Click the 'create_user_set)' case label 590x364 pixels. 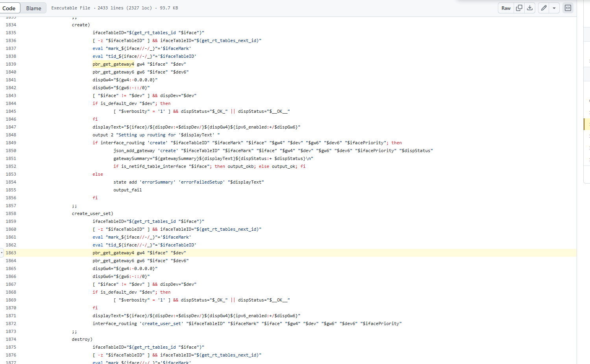click(x=92, y=213)
